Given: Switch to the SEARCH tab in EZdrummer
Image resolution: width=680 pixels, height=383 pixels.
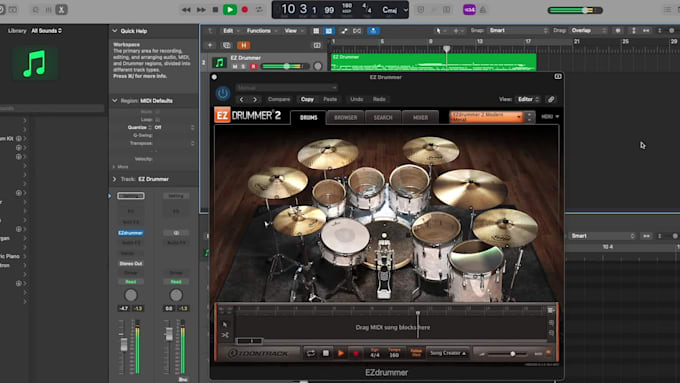Looking at the screenshot, I should point(383,117).
